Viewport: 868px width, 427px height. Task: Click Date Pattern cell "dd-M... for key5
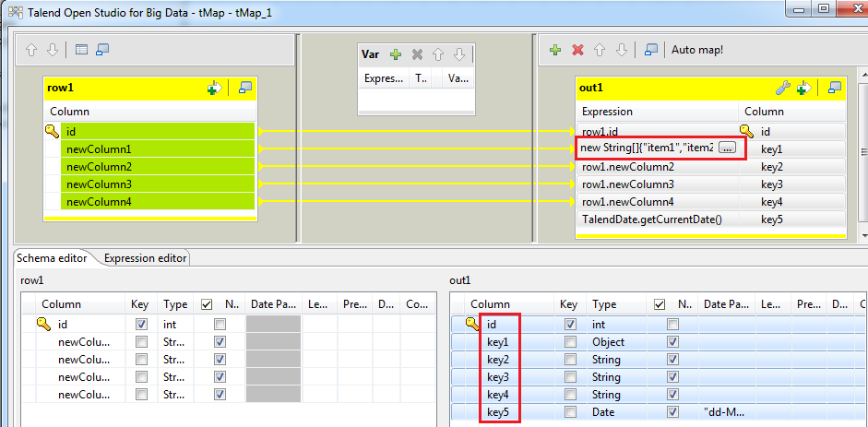click(727, 412)
